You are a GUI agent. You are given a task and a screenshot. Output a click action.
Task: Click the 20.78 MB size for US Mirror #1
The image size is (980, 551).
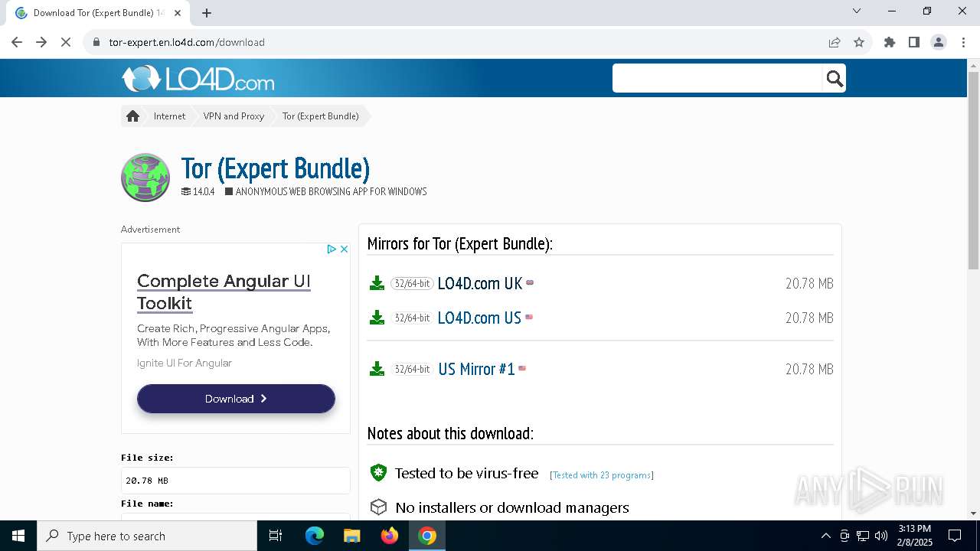pyautogui.click(x=809, y=369)
